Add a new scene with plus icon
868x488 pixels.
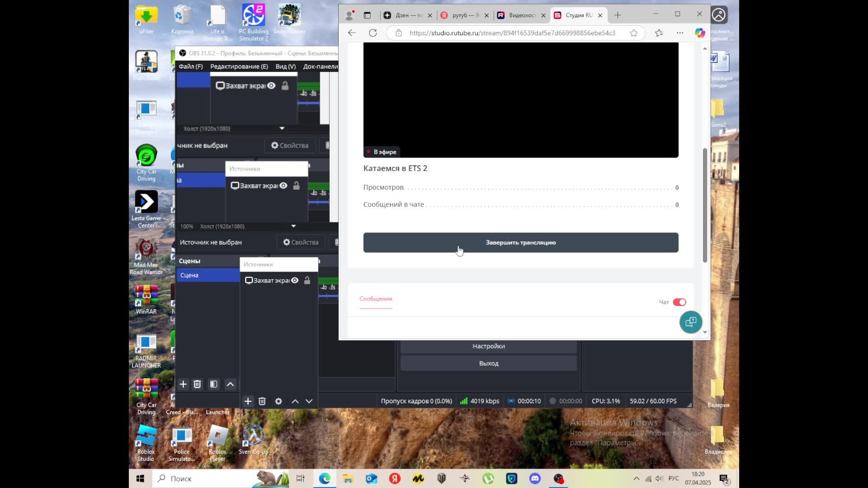click(x=183, y=384)
